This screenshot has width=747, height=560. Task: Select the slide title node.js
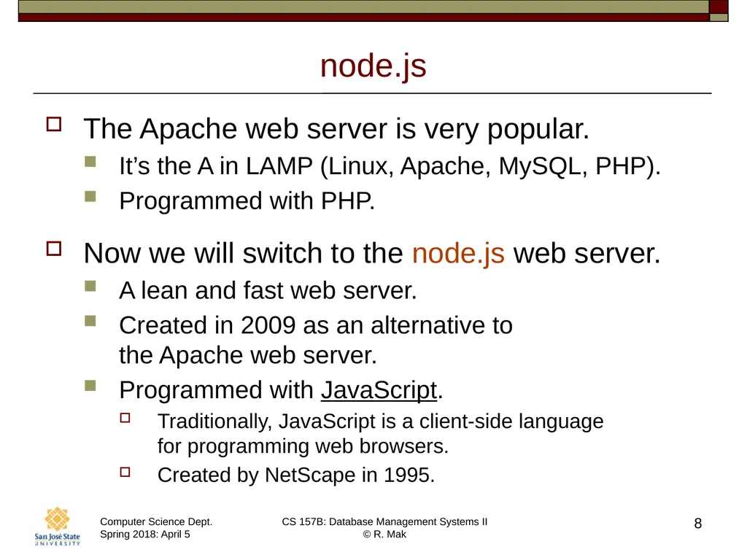point(373,66)
